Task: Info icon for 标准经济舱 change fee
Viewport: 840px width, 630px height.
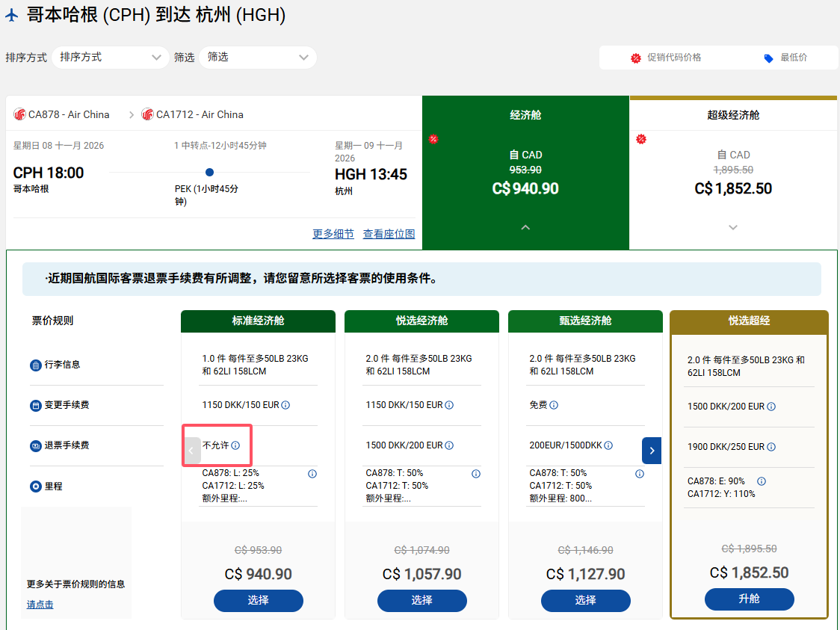Action: click(x=285, y=405)
